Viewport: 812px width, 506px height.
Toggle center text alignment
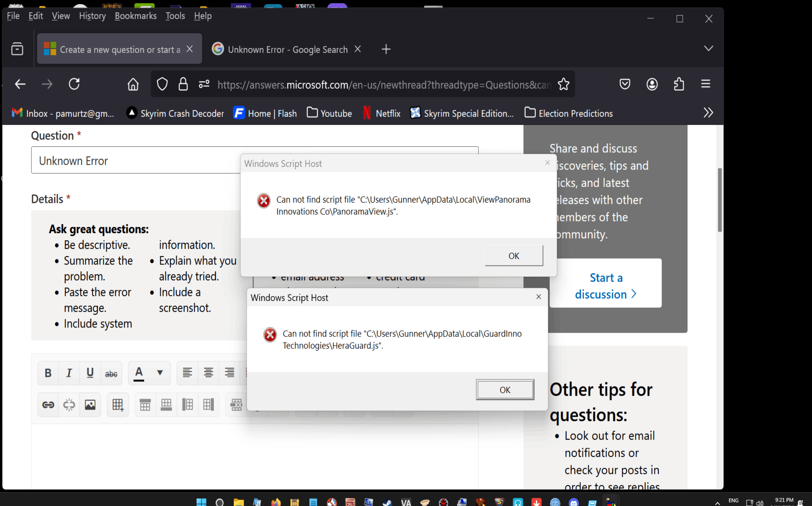pos(208,373)
